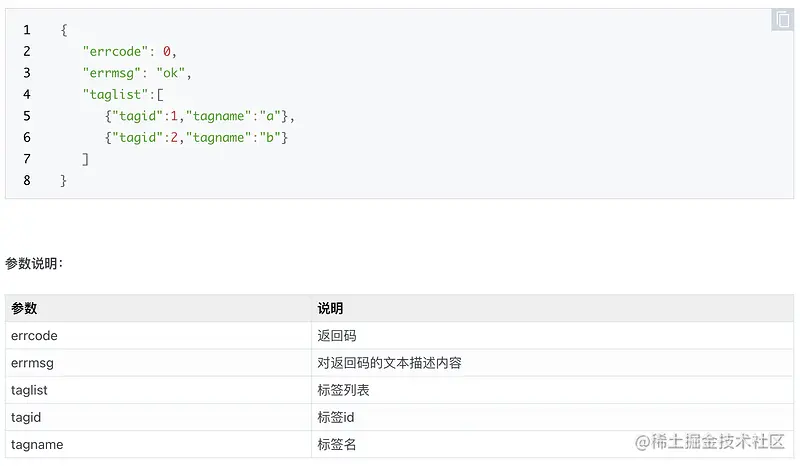Screen dimensions: 800x466
Task: Click the 标签列表 description cell
Action: coord(343,390)
